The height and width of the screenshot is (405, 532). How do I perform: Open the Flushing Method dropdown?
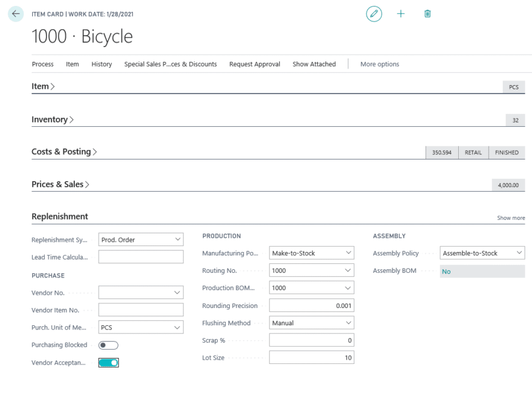pyautogui.click(x=311, y=322)
